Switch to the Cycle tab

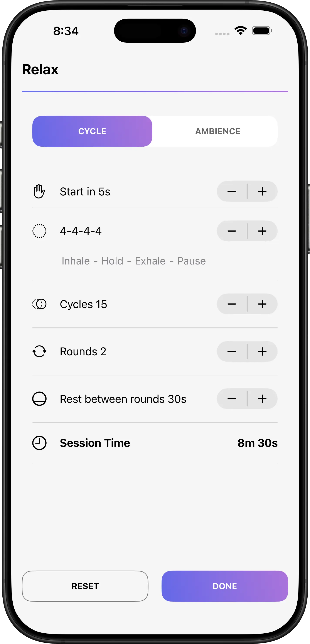click(92, 131)
